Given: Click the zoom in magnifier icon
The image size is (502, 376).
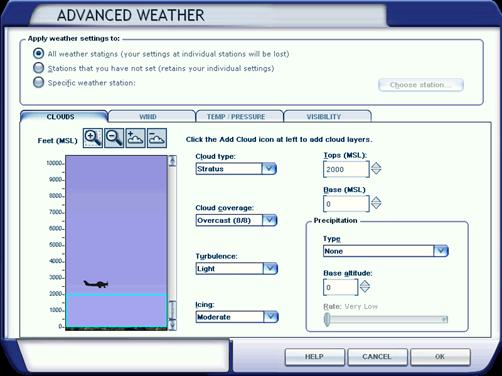Looking at the screenshot, I should click(x=93, y=138).
